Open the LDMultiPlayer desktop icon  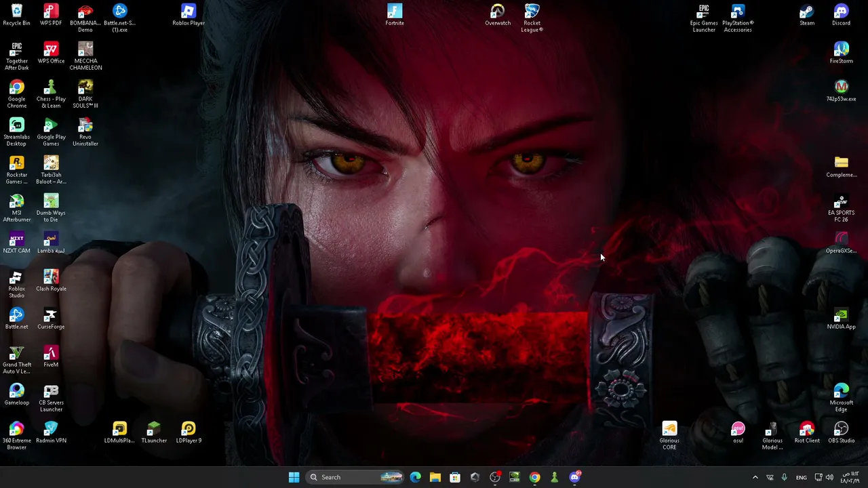click(x=119, y=432)
